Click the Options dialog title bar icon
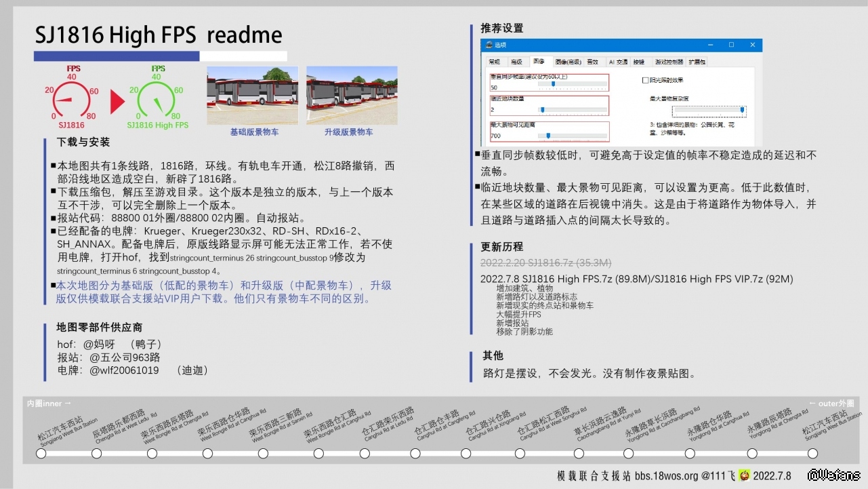 pyautogui.click(x=488, y=45)
